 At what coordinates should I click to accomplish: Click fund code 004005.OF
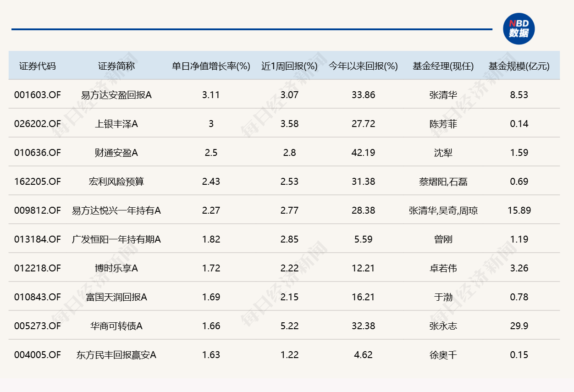[37, 355]
